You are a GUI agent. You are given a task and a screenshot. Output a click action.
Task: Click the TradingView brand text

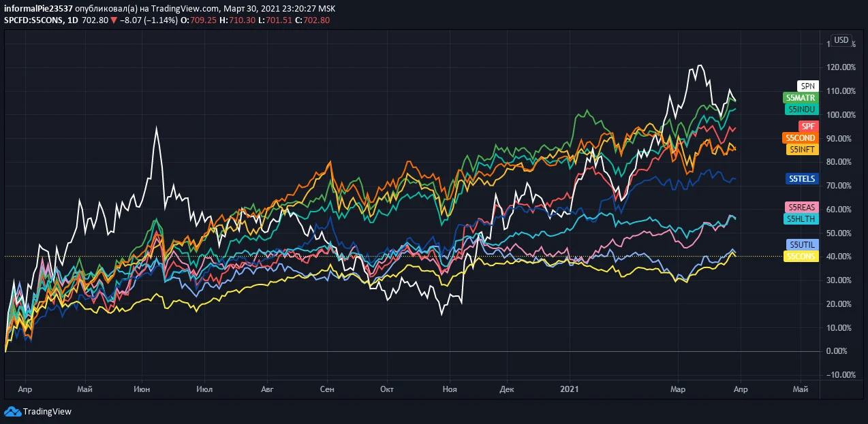click(x=47, y=411)
